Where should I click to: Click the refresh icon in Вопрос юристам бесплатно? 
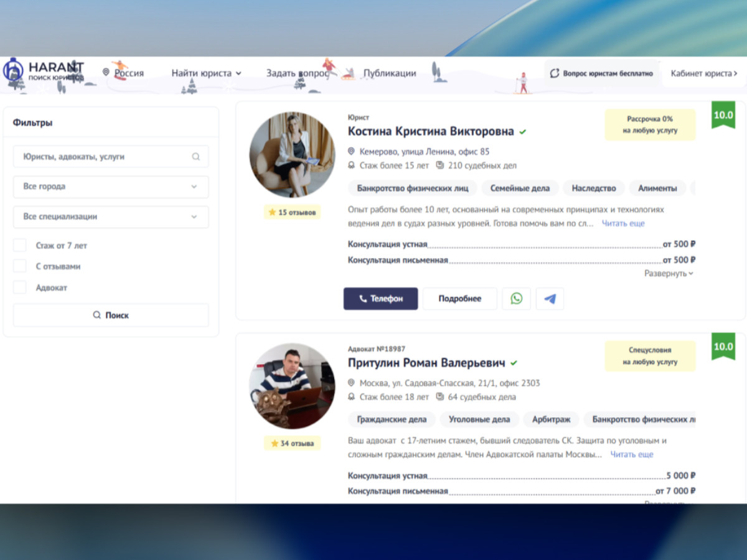[x=555, y=73]
